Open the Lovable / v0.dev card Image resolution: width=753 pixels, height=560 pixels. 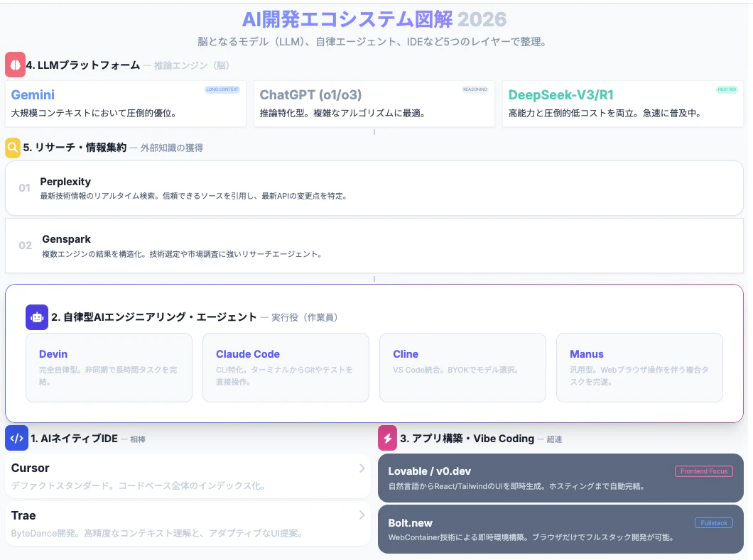click(560, 478)
